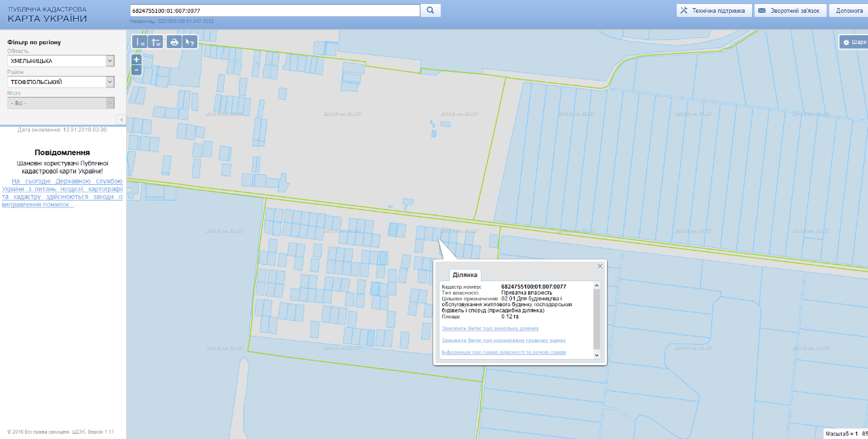The width and height of the screenshot is (868, 439).
Task: Open the Шари layers panel
Action: [x=854, y=42]
